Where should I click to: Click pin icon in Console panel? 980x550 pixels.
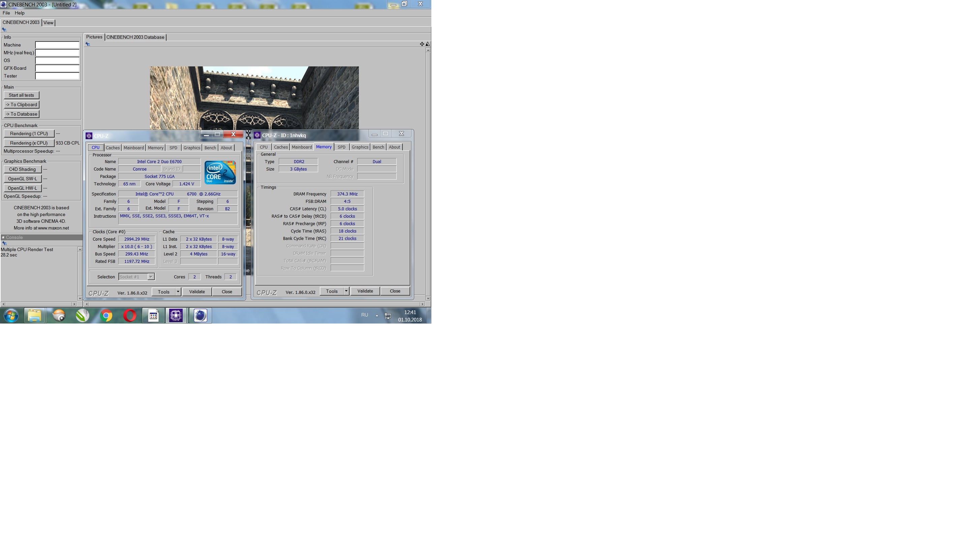click(4, 243)
